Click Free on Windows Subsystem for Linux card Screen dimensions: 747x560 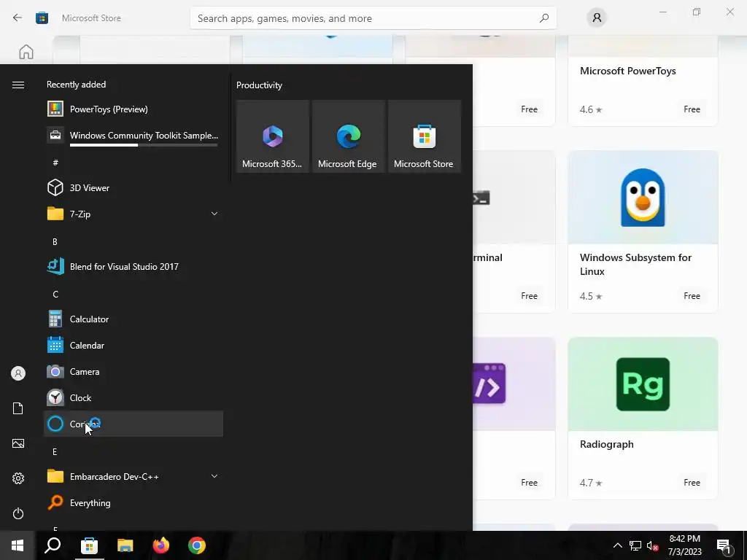(x=692, y=296)
